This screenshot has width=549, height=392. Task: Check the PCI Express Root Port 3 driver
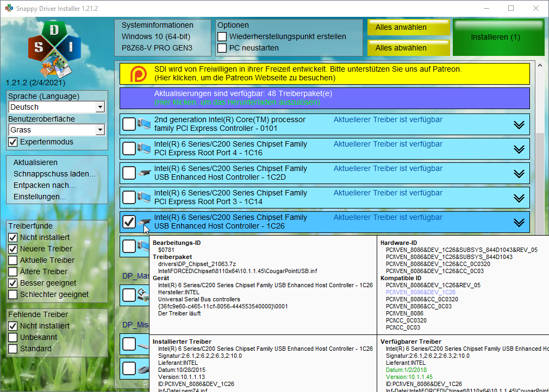click(129, 198)
